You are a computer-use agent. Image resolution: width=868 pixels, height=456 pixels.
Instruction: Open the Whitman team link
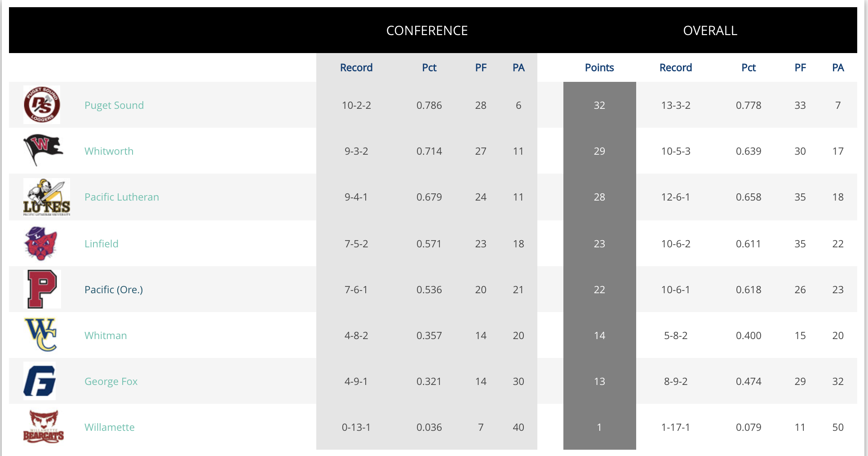[106, 335]
